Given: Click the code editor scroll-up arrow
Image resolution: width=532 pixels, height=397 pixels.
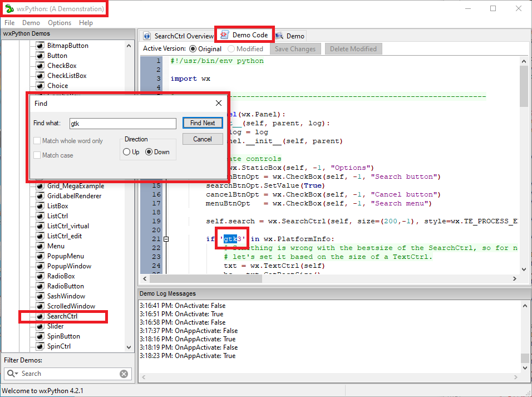Looking at the screenshot, I should coord(524,61).
